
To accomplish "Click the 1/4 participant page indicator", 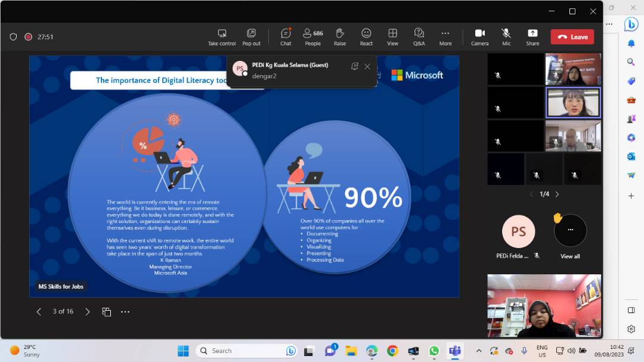I will (x=544, y=194).
